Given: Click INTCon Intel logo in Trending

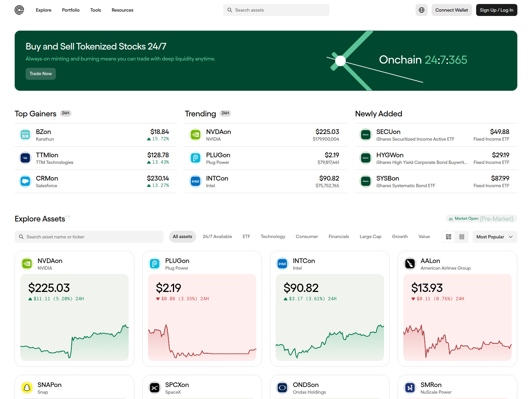Looking at the screenshot, I should pos(196,182).
